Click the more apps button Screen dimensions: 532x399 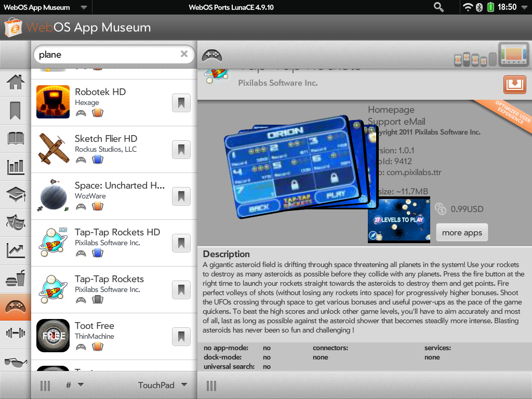(x=461, y=233)
